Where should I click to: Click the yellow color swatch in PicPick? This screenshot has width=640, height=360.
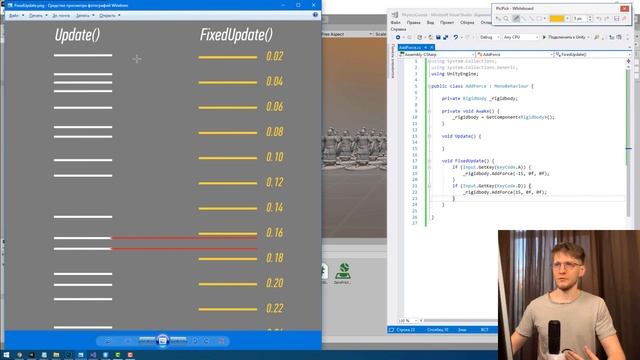[x=557, y=18]
